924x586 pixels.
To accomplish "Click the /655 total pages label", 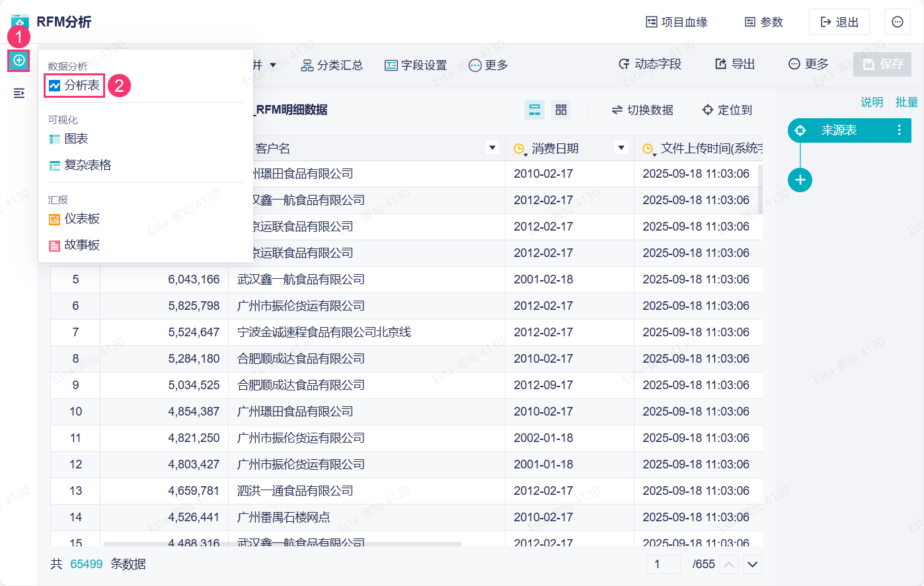I will 703,564.
